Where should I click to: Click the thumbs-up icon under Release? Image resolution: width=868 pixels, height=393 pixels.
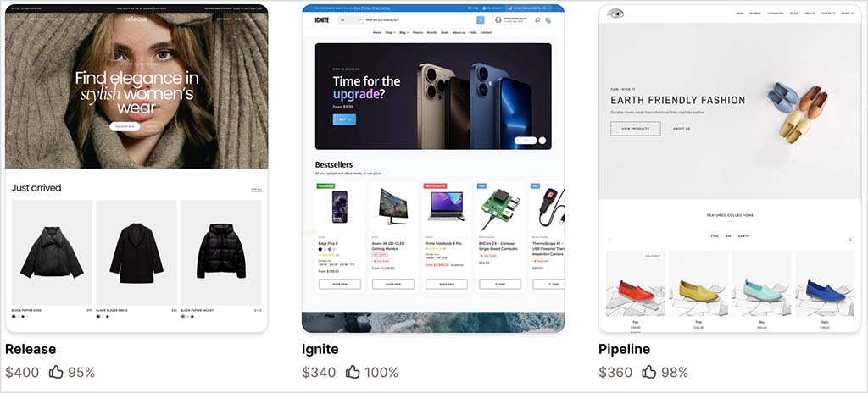pyautogui.click(x=57, y=372)
